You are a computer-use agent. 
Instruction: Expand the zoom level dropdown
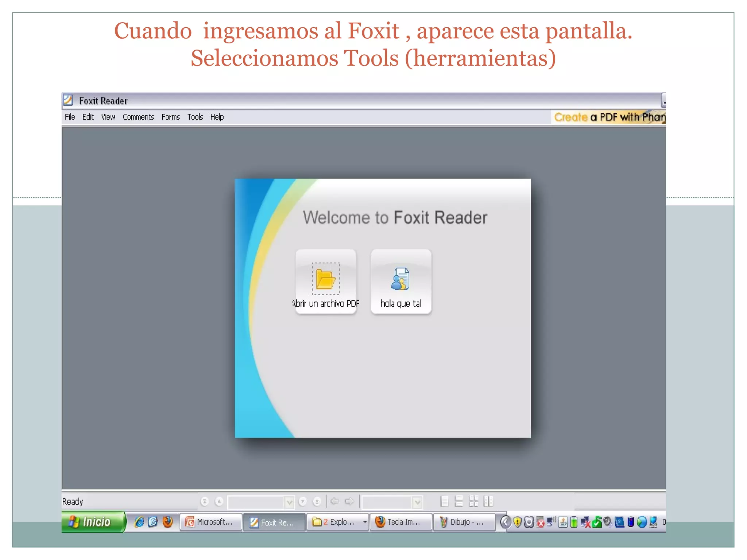click(x=417, y=502)
